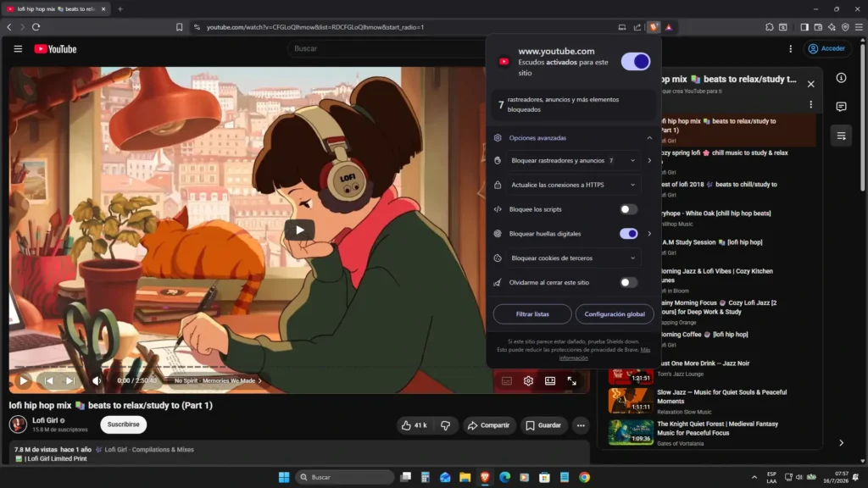The height and width of the screenshot is (488, 868).
Task: Click YouTube Buscar search field
Action: (387, 48)
